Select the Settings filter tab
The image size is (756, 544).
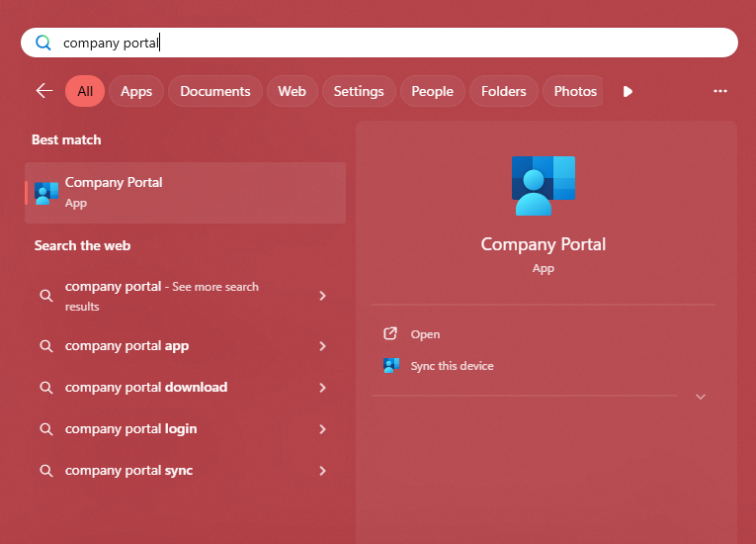pos(359,91)
